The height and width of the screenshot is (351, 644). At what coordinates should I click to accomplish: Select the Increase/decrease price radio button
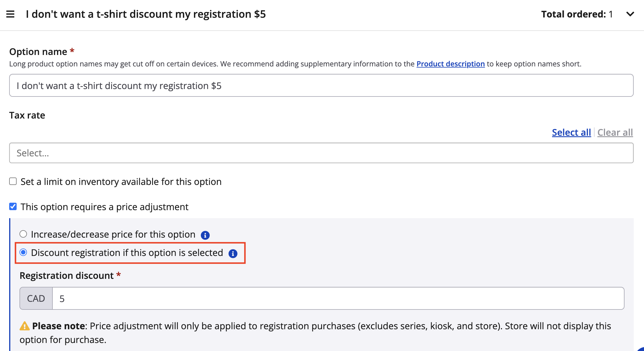point(23,234)
